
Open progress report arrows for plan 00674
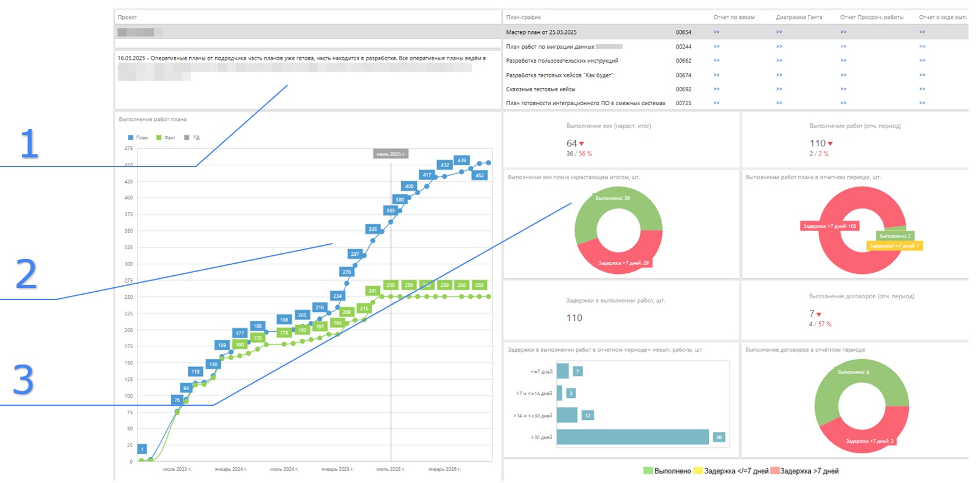(x=922, y=75)
